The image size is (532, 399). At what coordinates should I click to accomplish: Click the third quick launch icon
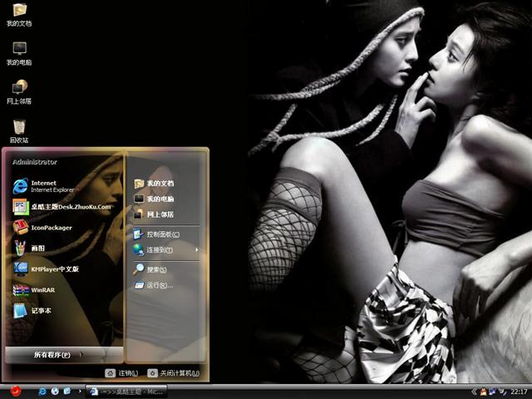[67, 392]
